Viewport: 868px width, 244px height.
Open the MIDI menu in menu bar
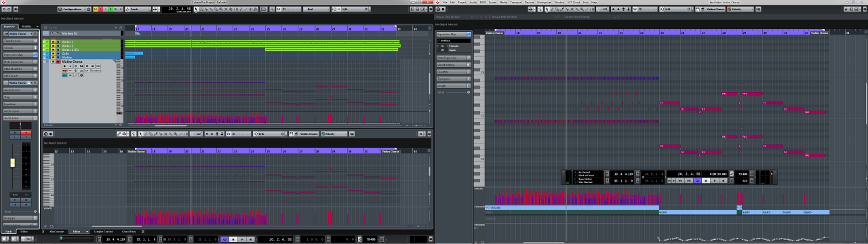coord(483,3)
